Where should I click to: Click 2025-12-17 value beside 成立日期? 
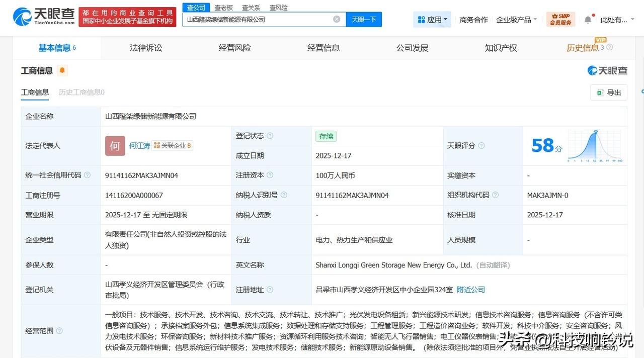click(x=334, y=156)
